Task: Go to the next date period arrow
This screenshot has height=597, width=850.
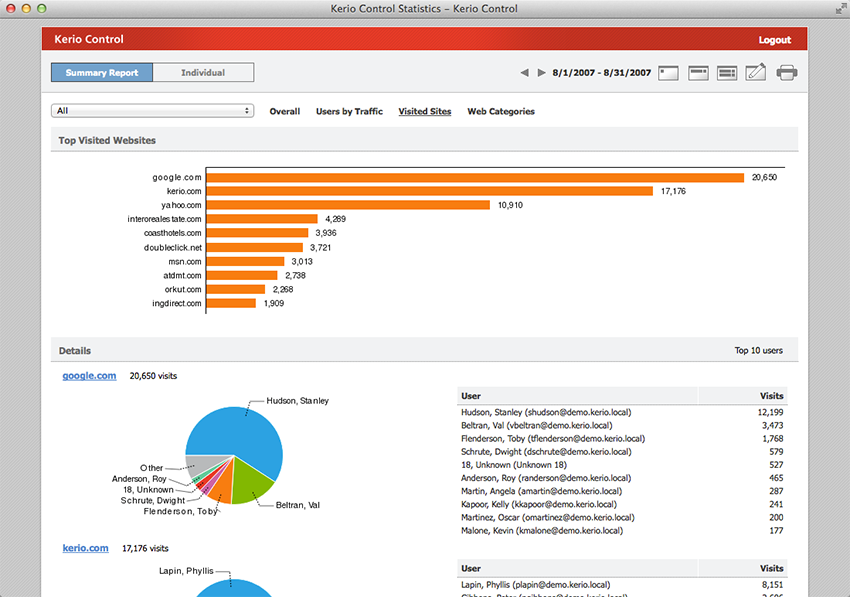Action: coord(542,73)
